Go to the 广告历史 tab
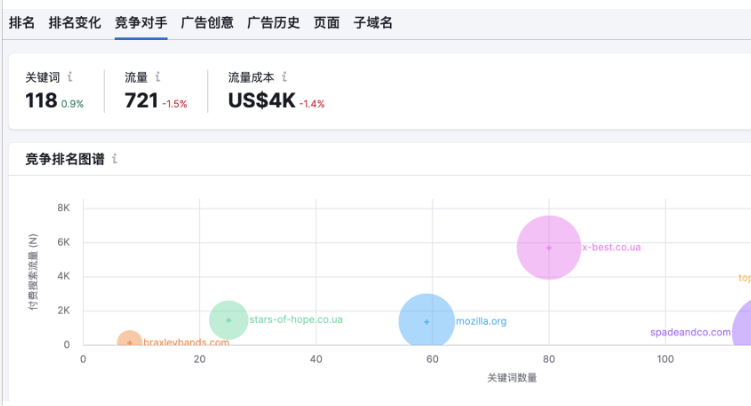The image size is (751, 406). (x=273, y=22)
